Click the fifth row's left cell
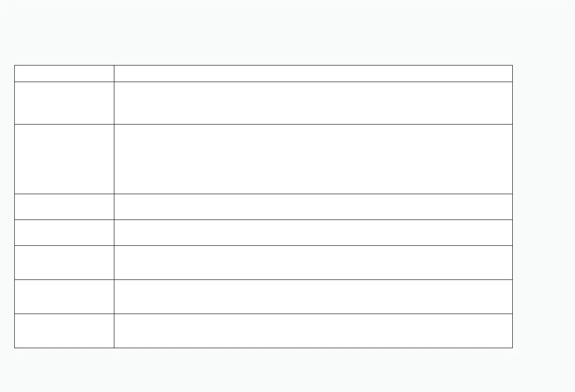 click(x=64, y=232)
